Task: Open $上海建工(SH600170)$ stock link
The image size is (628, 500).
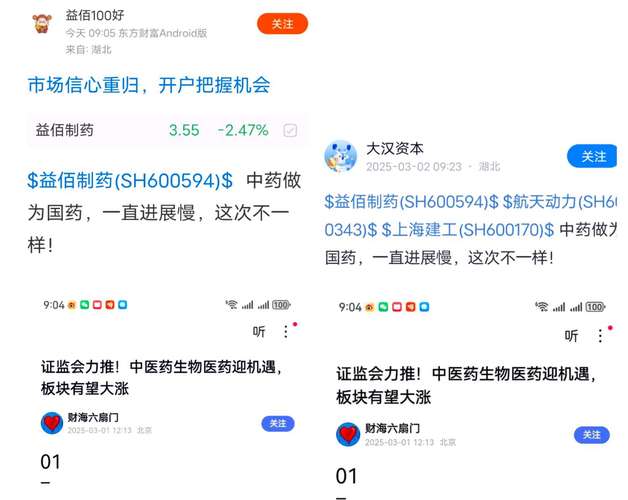Action: 468,230
